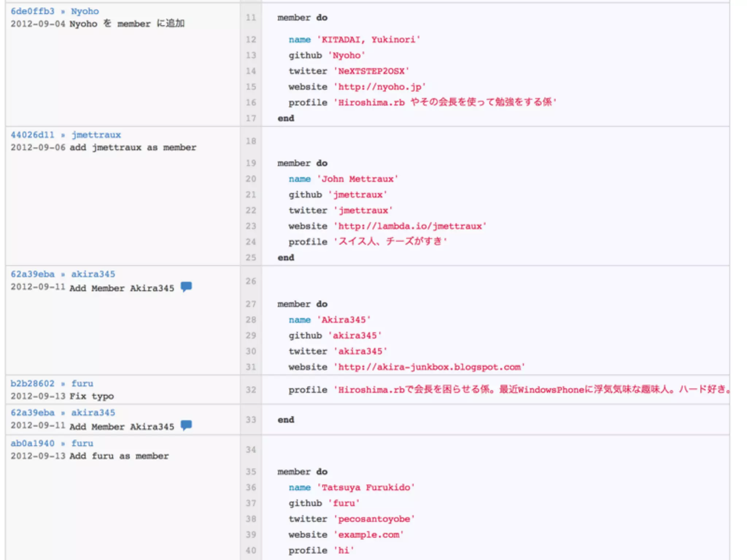This screenshot has width=747, height=560.
Task: Click comment bubble beside first Akira345 commit
Action: pos(186,287)
